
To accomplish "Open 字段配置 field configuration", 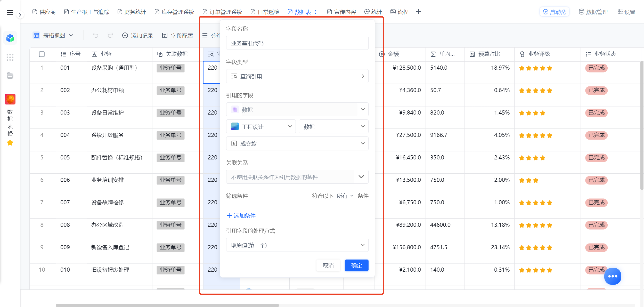I will [x=177, y=36].
